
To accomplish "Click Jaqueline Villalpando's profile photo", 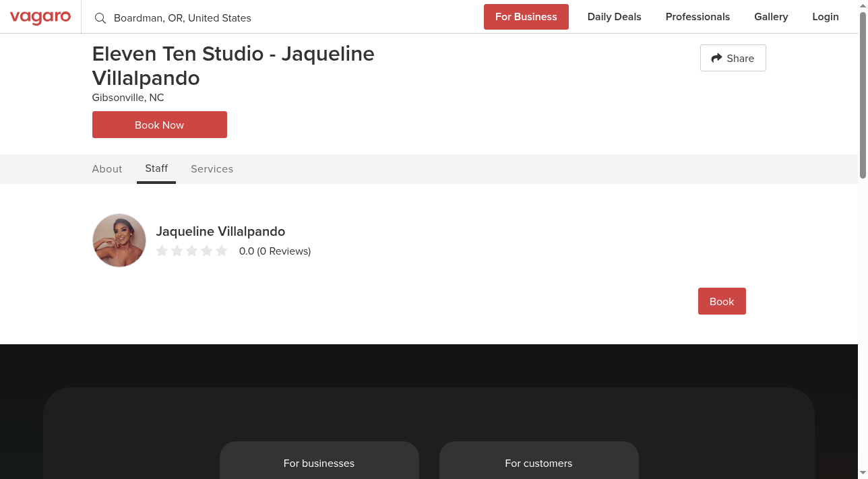I will tap(119, 241).
